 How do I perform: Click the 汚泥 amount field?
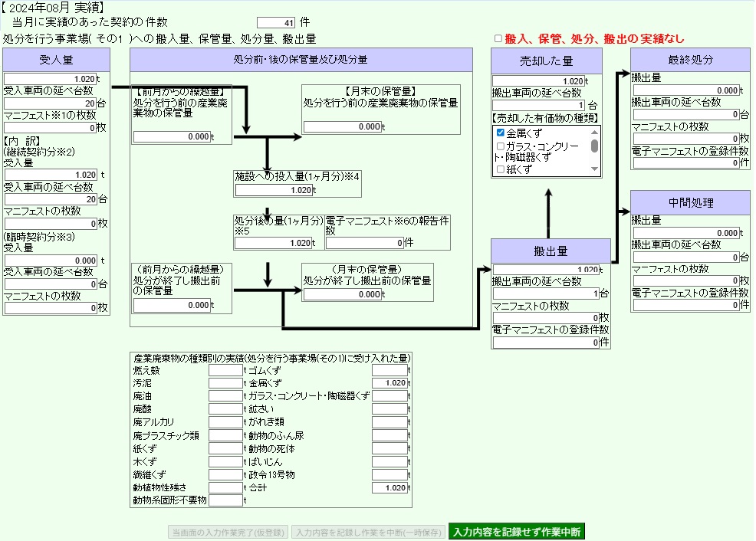225,383
